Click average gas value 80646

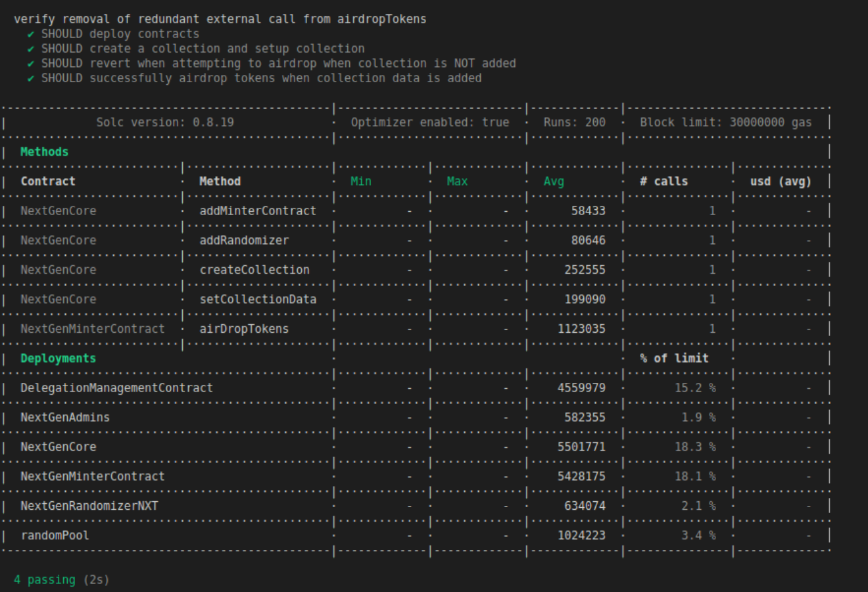pyautogui.click(x=589, y=241)
